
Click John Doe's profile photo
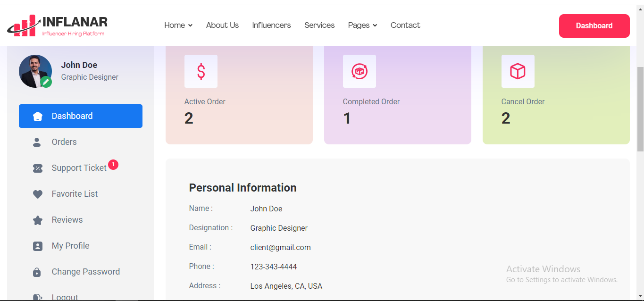[x=34, y=70]
